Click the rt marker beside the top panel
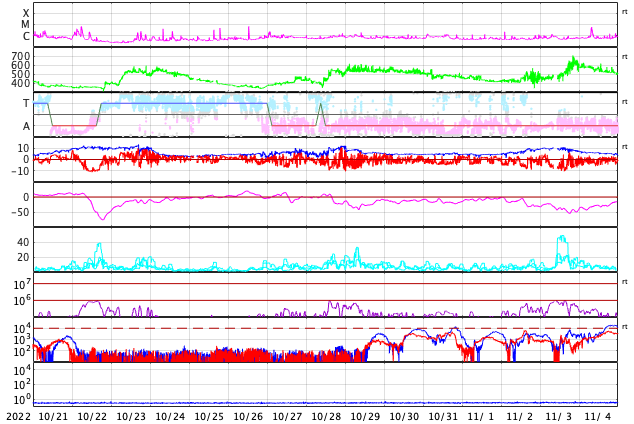Viewport: 634px width, 424px height. [625, 12]
